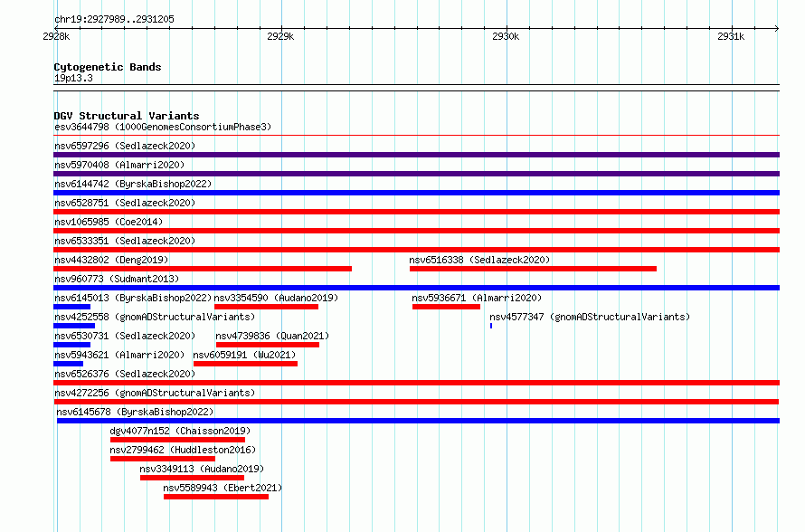This screenshot has width=805, height=532.
Task: Open the nsv5970408 (Almarri2020) variant label
Action: click(x=119, y=165)
